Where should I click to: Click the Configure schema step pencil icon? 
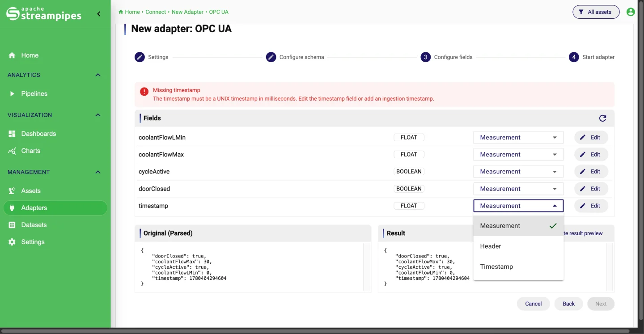pyautogui.click(x=271, y=57)
